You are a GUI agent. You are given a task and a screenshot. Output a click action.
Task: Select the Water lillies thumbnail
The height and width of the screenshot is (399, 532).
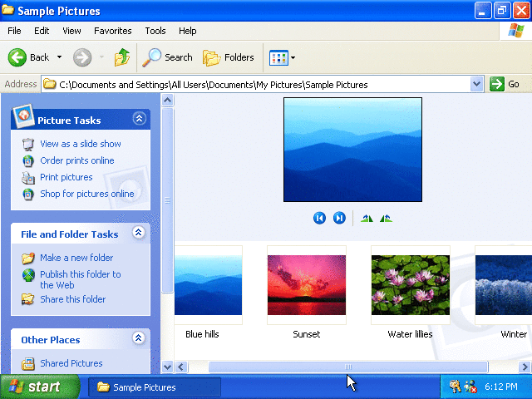pyautogui.click(x=410, y=285)
